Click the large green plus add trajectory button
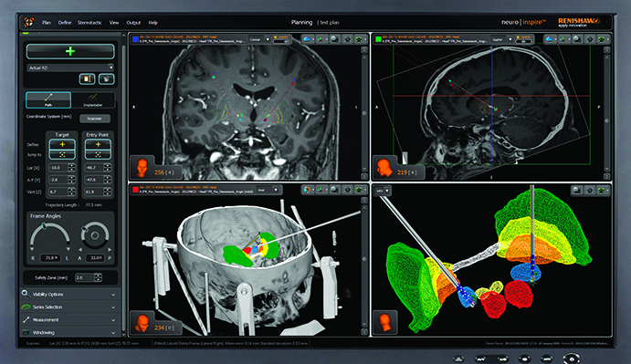The height and width of the screenshot is (364, 631). 70,51
